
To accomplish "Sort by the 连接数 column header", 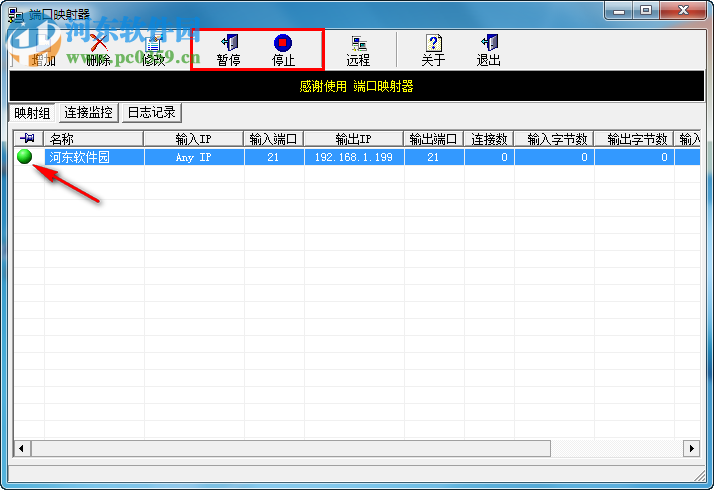I will click(489, 138).
